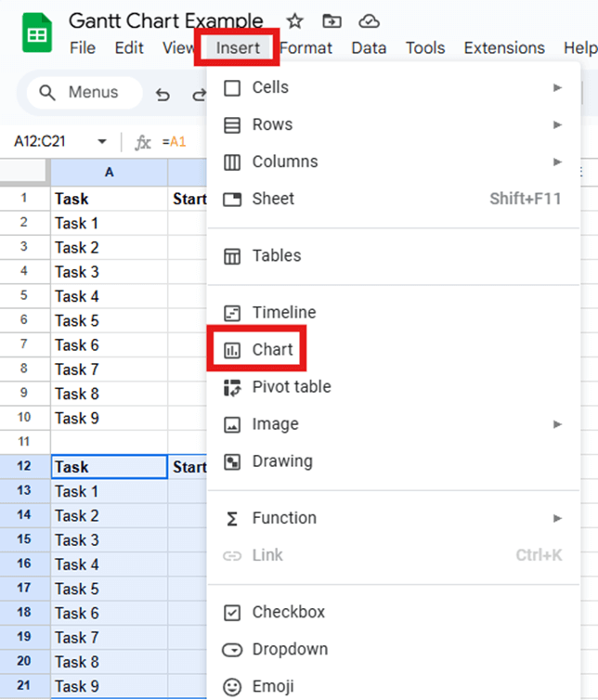Viewport: 598px width, 700px height.
Task: Open the Format menu
Action: click(x=307, y=48)
